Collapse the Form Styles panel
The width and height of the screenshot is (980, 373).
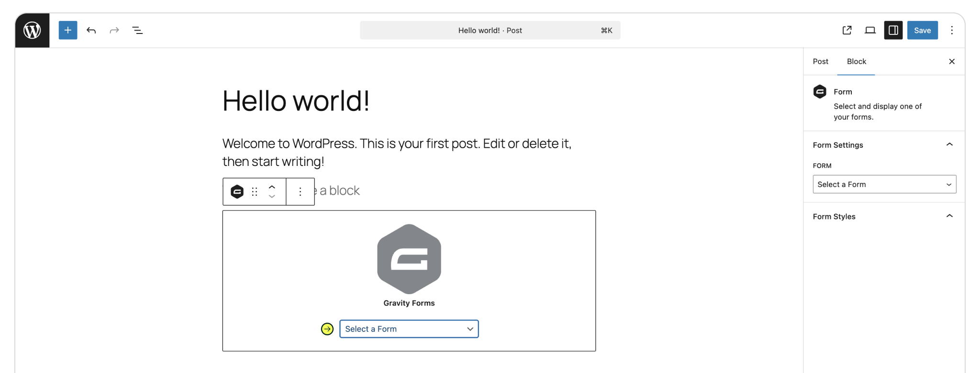pyautogui.click(x=950, y=216)
